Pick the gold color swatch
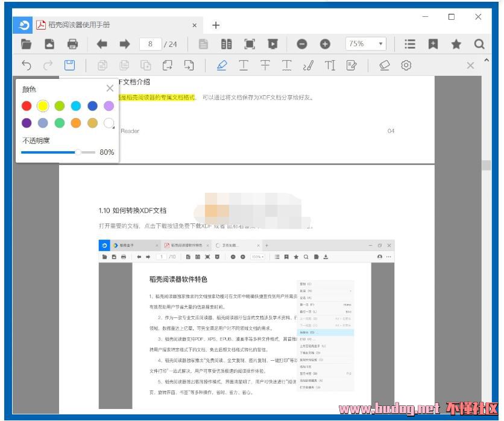Image resolution: width=504 pixels, height=421 pixels. pyautogui.click(x=93, y=123)
